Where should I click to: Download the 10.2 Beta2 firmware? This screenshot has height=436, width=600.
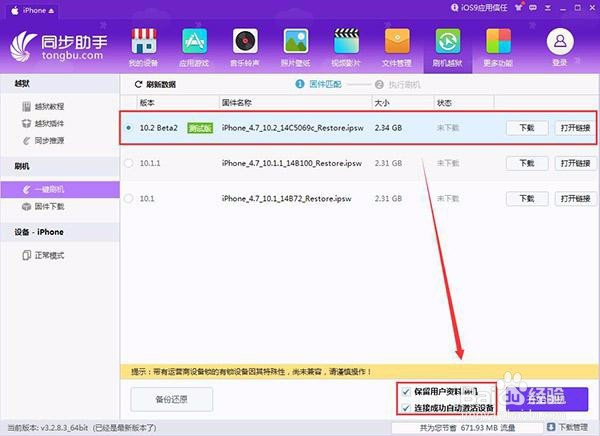[x=527, y=128]
